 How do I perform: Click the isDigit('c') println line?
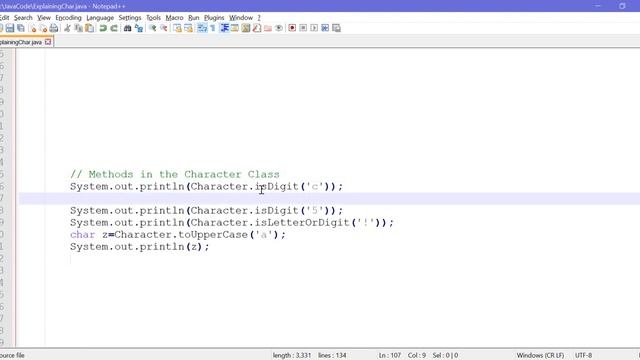coord(207,187)
